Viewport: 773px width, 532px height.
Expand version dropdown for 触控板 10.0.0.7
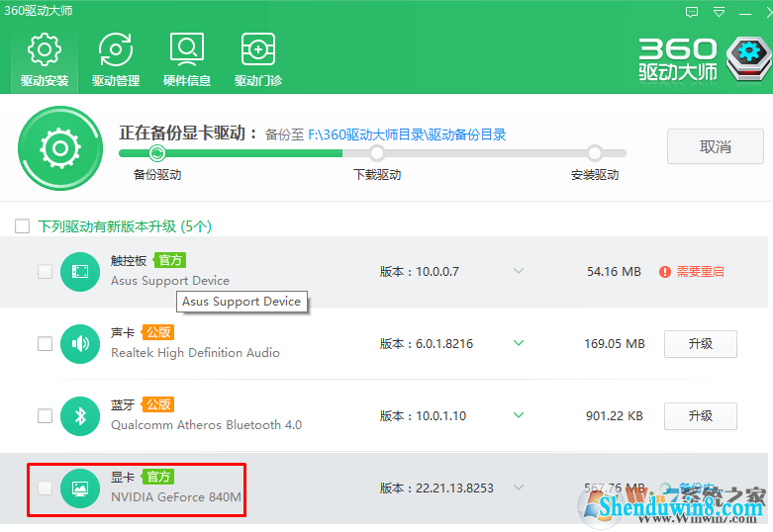(x=518, y=271)
